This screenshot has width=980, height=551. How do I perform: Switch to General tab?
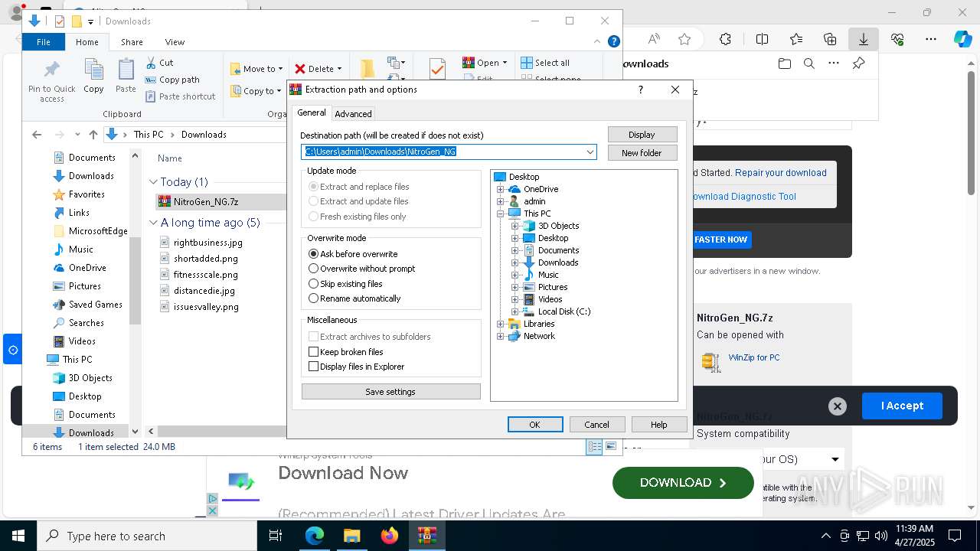click(x=312, y=112)
